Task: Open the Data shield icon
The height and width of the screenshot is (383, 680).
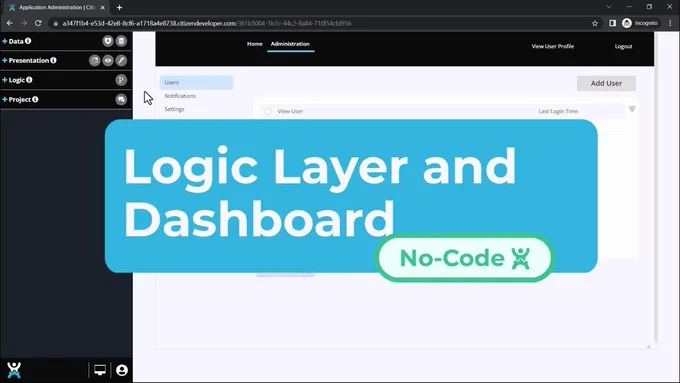Action: click(x=108, y=41)
